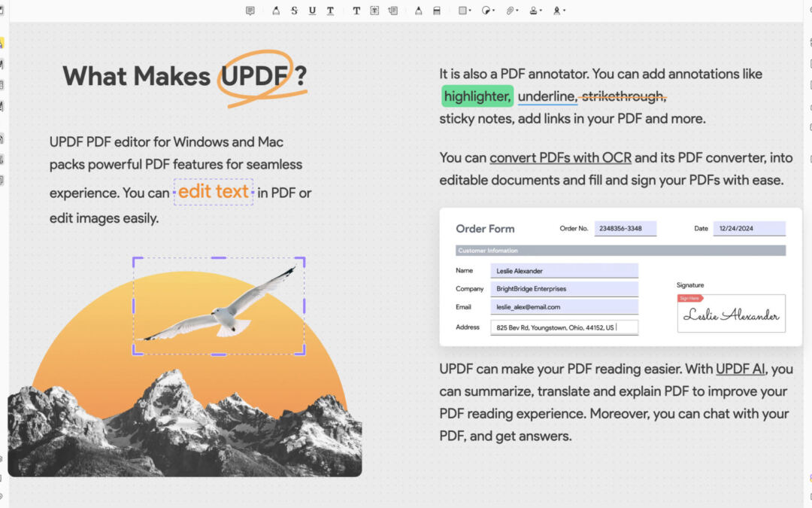Select the plain text comment tool
Viewport: 812px width, 508px height.
tap(356, 11)
